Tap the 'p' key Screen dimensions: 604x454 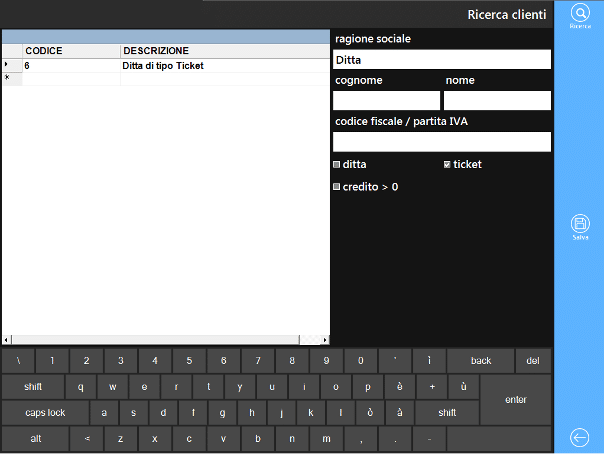coord(367,387)
